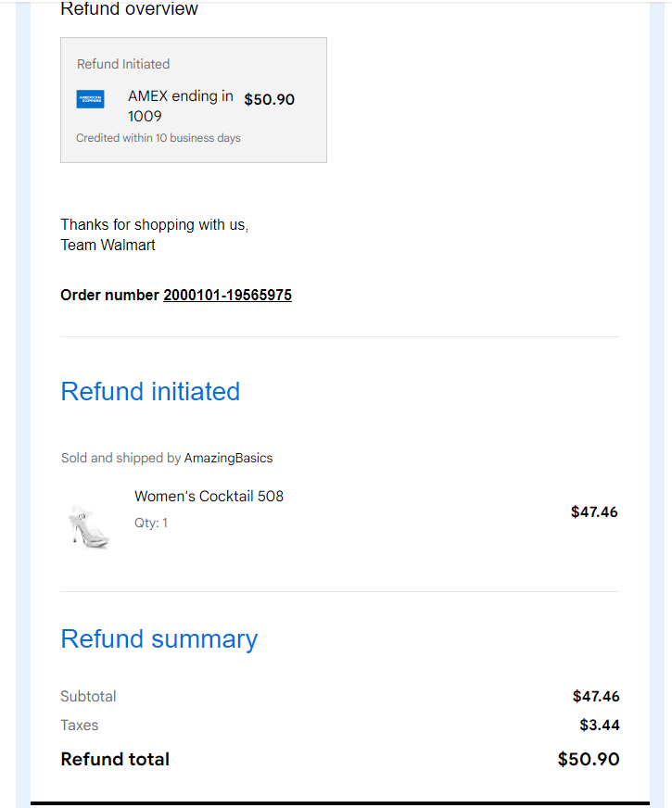Click the Subtotal $47.46 amount
The width and height of the screenshot is (672, 808).
(x=596, y=696)
